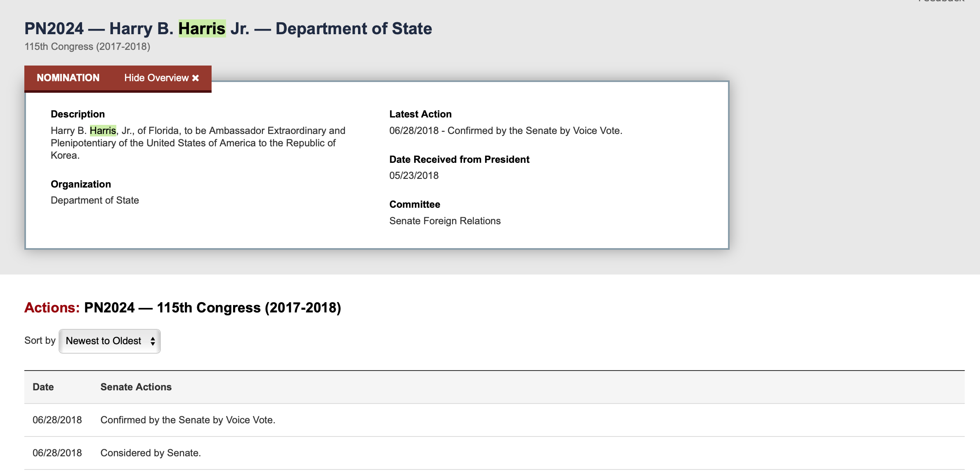
Task: Click the Senate Foreign Relations committee text
Action: 445,221
